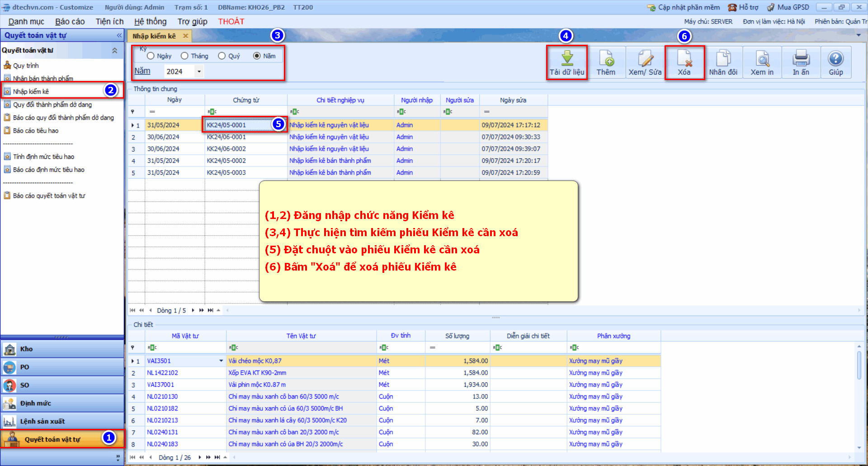Collapse the Quyết toán vật tư group

click(x=115, y=51)
